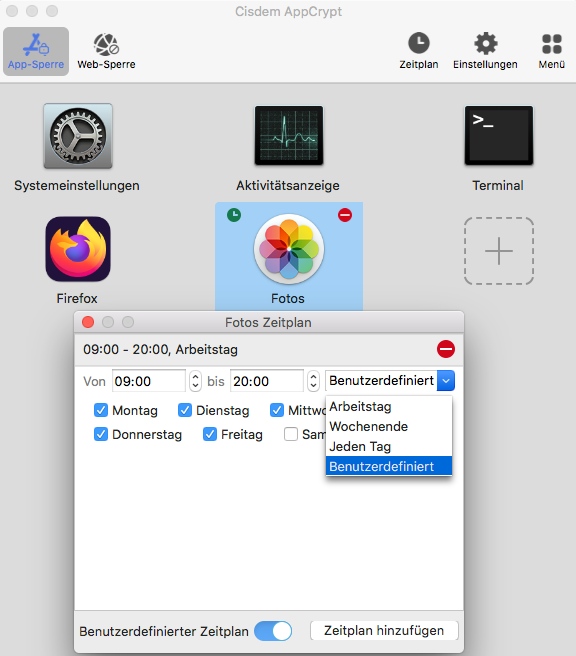Screen dimensions: 576x656
Task: Choose Jeden Tag from the dropdown list
Action: pyautogui.click(x=389, y=446)
